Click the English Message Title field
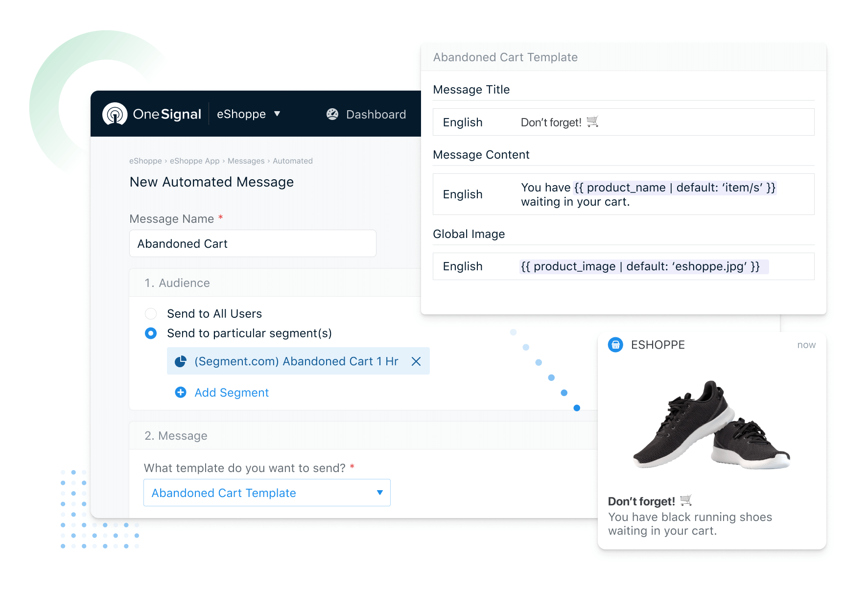The width and height of the screenshot is (868, 592). (x=623, y=122)
